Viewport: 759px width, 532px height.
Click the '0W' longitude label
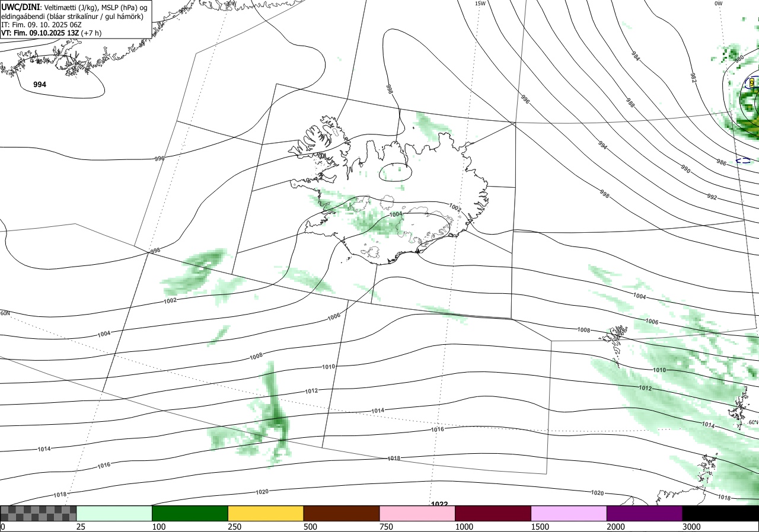(719, 4)
